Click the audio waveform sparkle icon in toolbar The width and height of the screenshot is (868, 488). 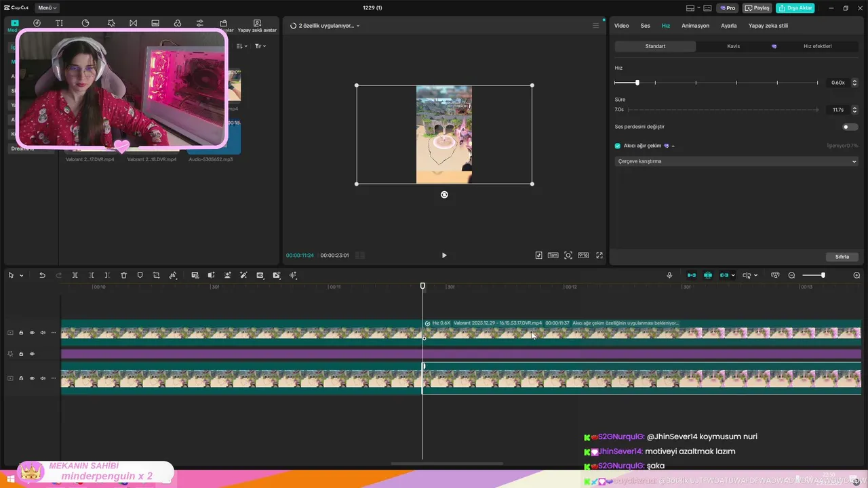click(x=293, y=275)
